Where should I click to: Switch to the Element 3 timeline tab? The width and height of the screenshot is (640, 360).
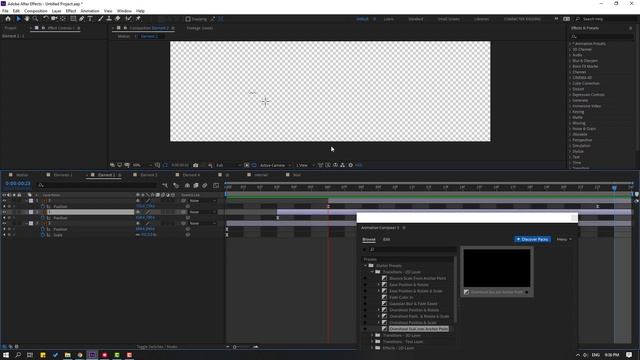[x=149, y=175]
